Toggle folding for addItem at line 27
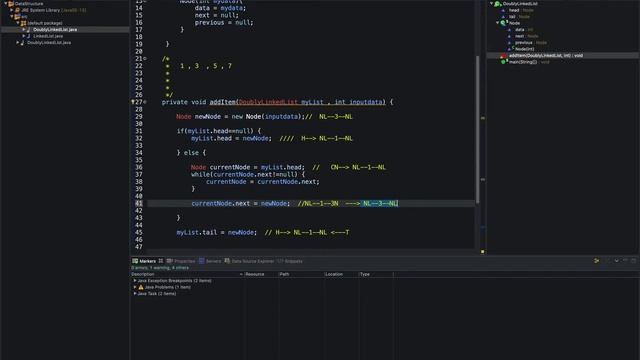Image resolution: width=640 pixels, height=360 pixels. point(145,102)
